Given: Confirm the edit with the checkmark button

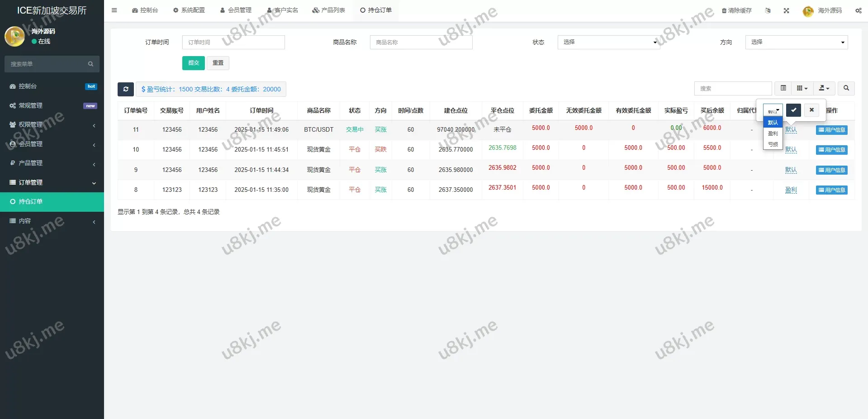Looking at the screenshot, I should (793, 110).
